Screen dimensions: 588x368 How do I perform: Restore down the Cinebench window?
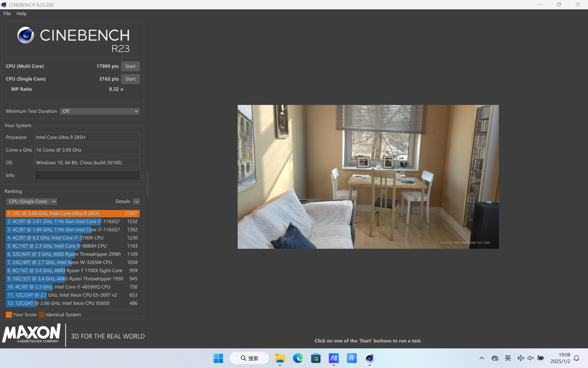pos(559,5)
